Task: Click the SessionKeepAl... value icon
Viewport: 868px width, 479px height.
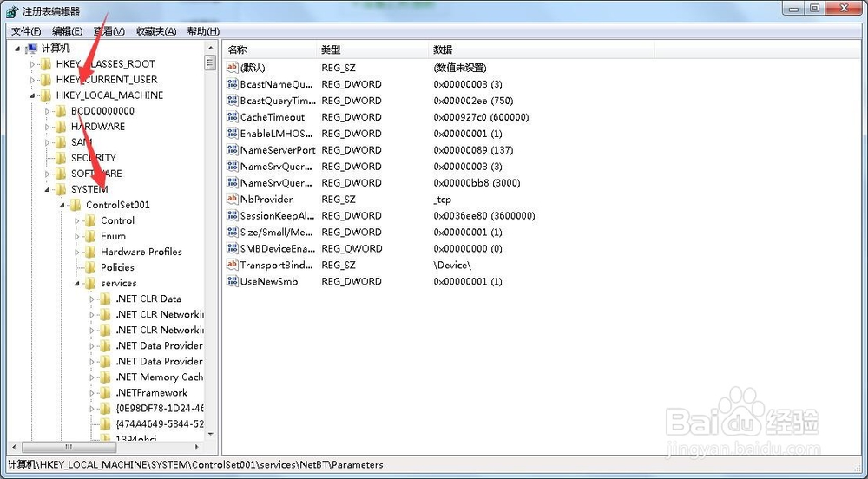Action: (233, 216)
